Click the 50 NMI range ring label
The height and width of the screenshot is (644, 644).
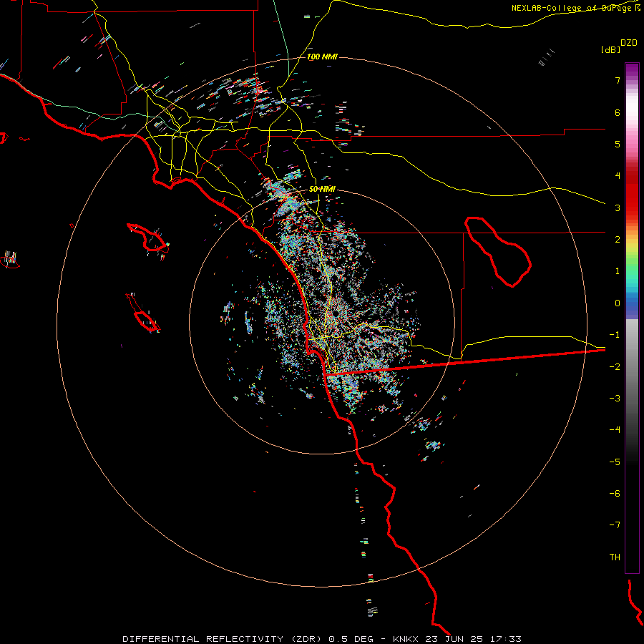pyautogui.click(x=322, y=190)
